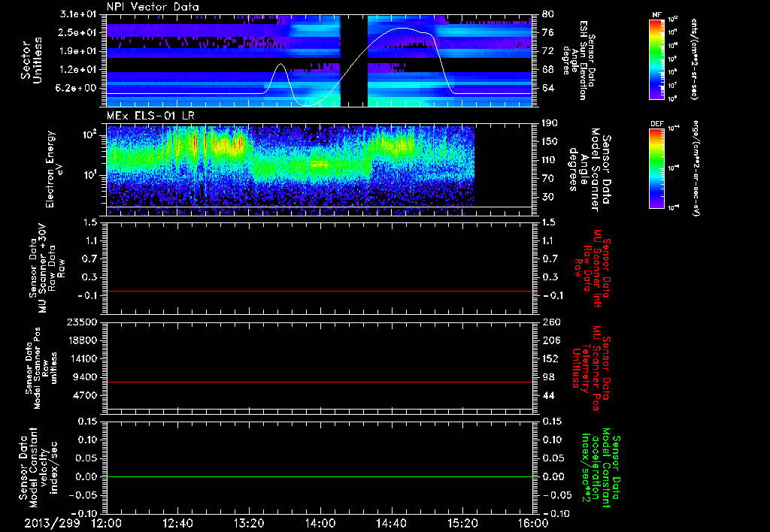The image size is (770, 532).
Task: Click the 110 scanner angle tick value
Action: pos(550,160)
